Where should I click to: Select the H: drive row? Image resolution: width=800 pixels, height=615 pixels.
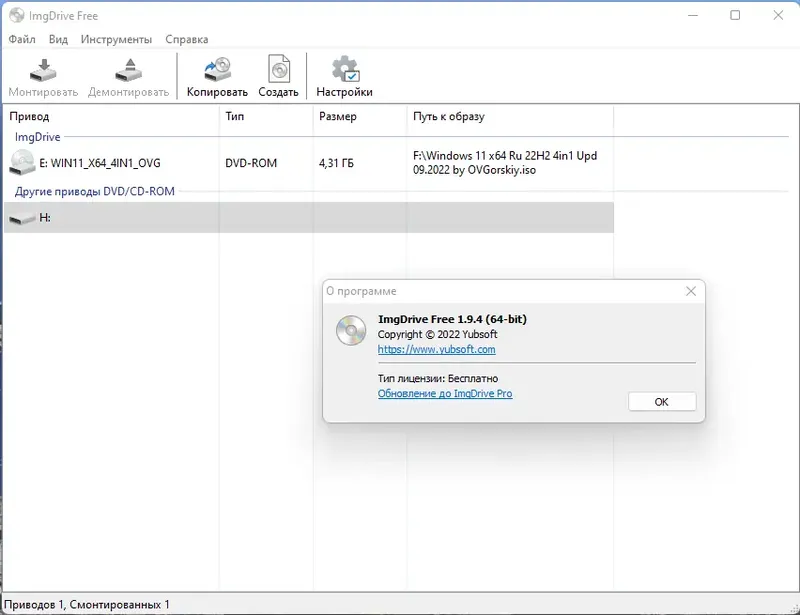click(309, 217)
